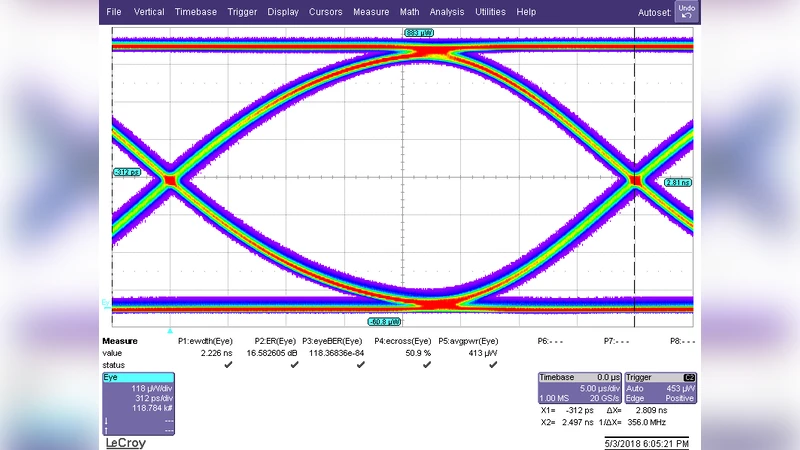Image resolution: width=800 pixels, height=450 pixels.
Task: Select the bottom -50.8 µW cursor label
Action: [x=385, y=322]
